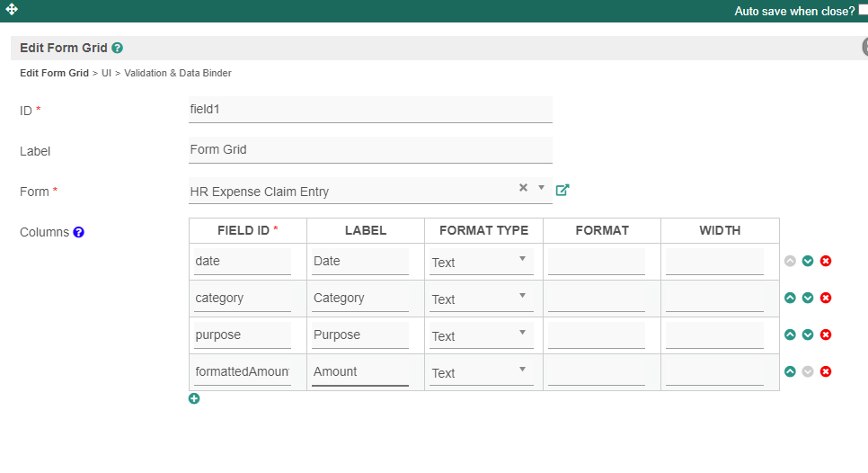868x473 pixels.
Task: Click Edit Form Grid breadcrumb link
Action: [54, 73]
